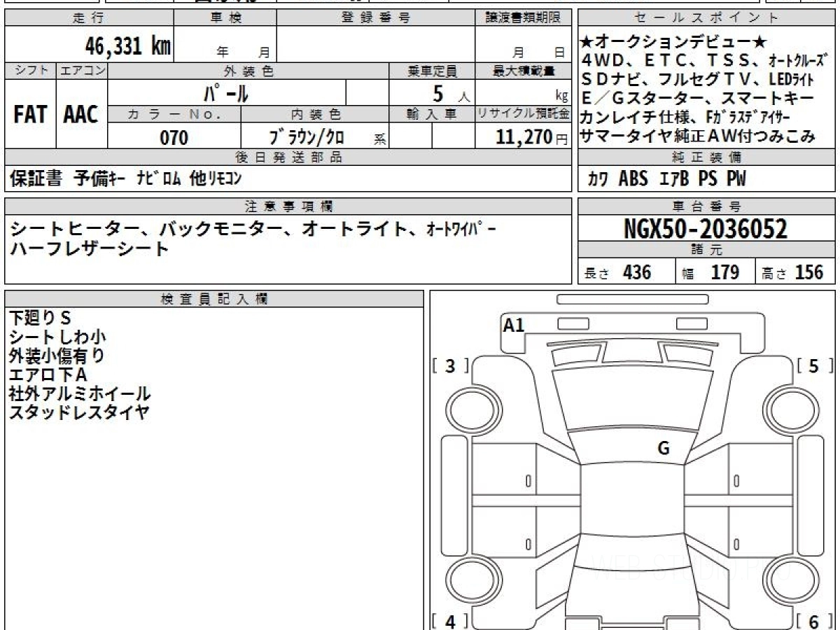Image resolution: width=840 pixels, height=630 pixels.
Task: Click the 純正装備 header
Action: click(x=707, y=157)
